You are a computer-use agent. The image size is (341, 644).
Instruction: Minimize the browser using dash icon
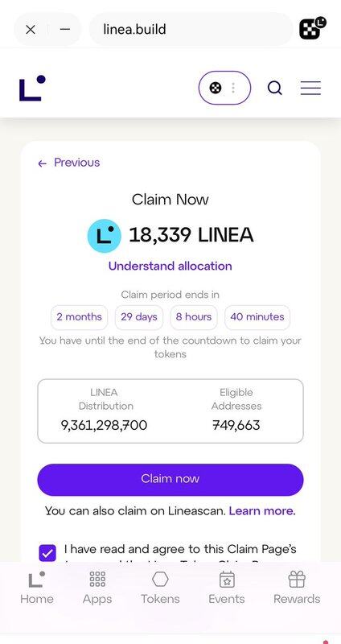coord(65,30)
